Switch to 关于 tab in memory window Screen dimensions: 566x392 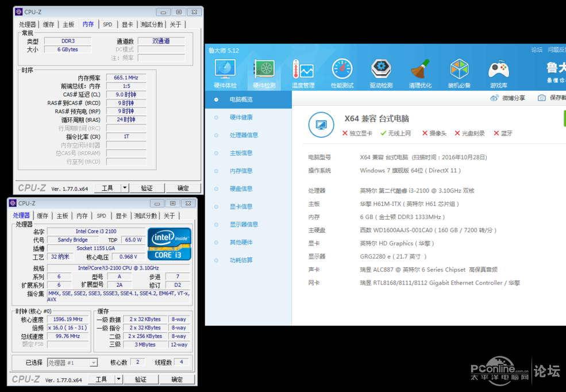175,25
